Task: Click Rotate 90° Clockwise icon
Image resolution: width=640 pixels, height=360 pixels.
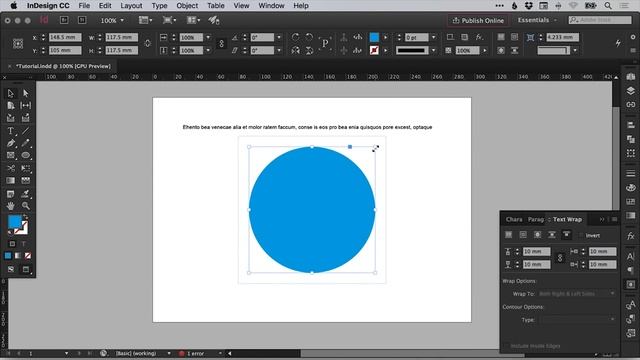Action: pos(295,37)
